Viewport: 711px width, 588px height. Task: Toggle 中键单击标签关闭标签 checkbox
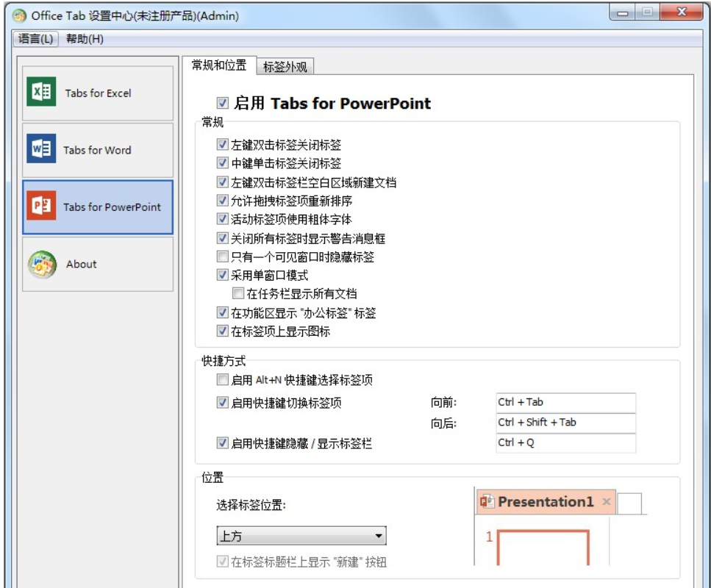pos(222,162)
